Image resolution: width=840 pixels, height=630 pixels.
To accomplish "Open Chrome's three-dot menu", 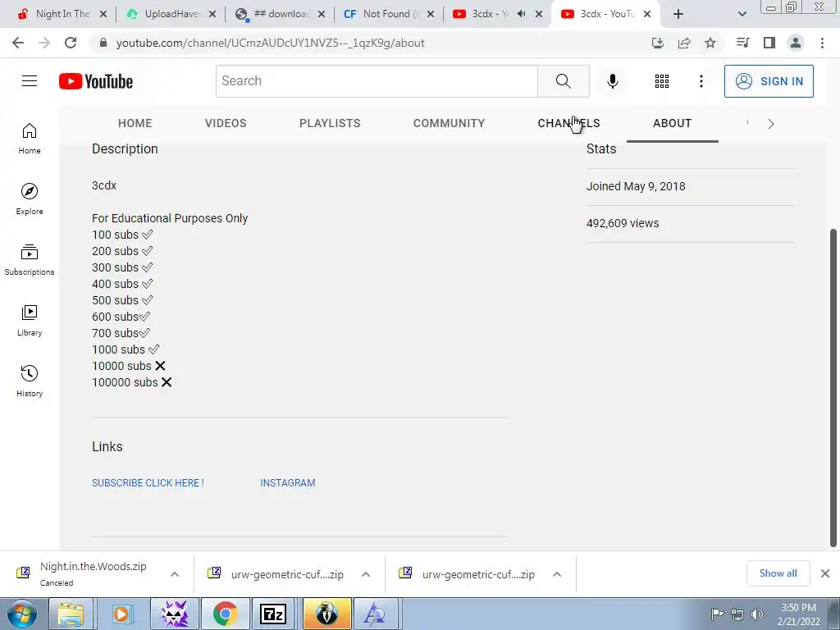I will [x=822, y=43].
